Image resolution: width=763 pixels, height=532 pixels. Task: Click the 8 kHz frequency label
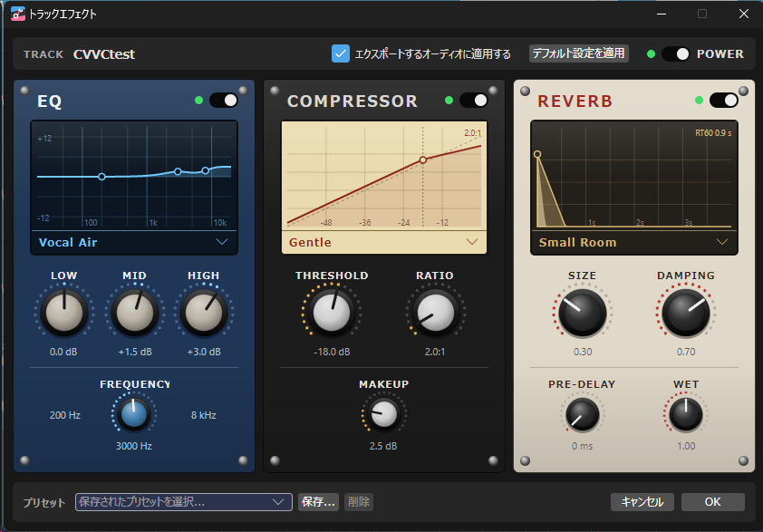(203, 415)
